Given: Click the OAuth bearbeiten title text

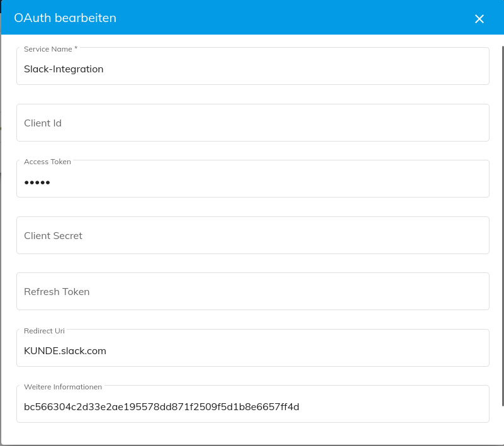Looking at the screenshot, I should click(65, 18).
